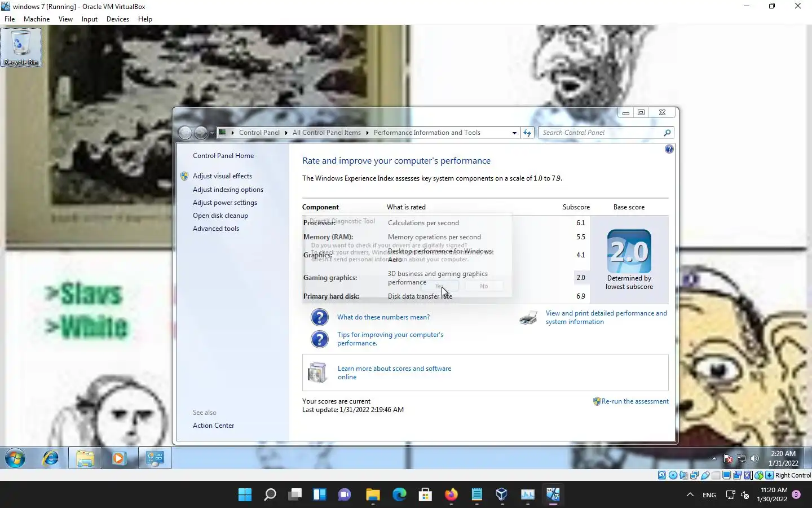Open Microsoft Edge on host taskbar
Image resolution: width=812 pixels, height=508 pixels.
pos(399,495)
